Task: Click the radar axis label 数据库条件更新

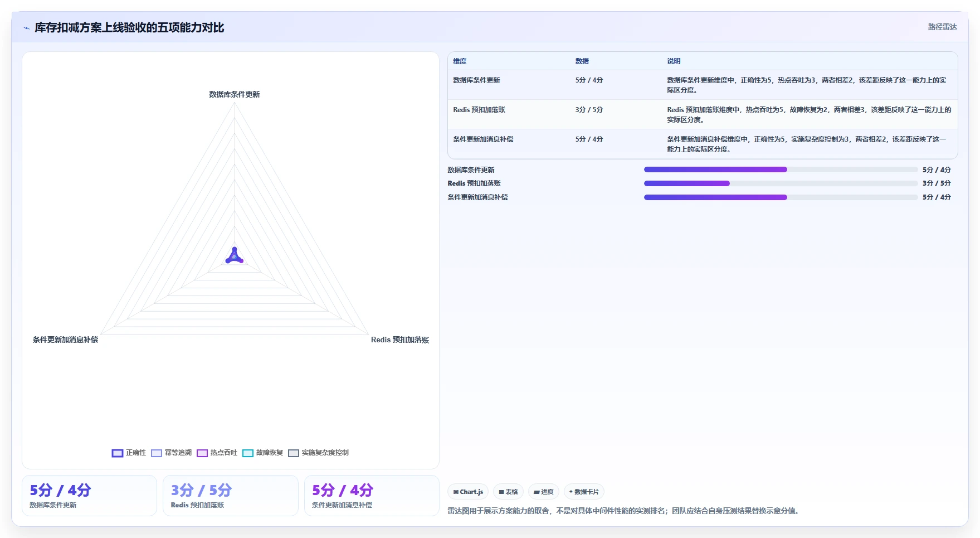Action: click(x=235, y=95)
